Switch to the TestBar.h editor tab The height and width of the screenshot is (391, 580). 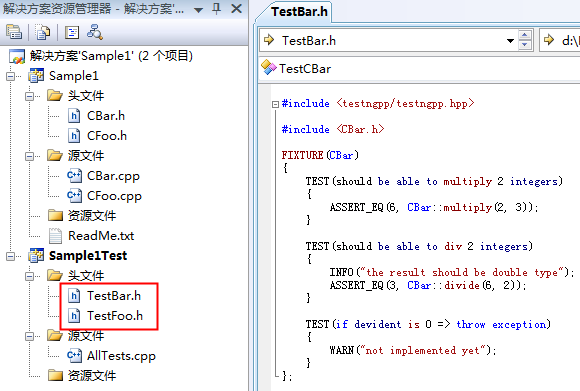[299, 12]
